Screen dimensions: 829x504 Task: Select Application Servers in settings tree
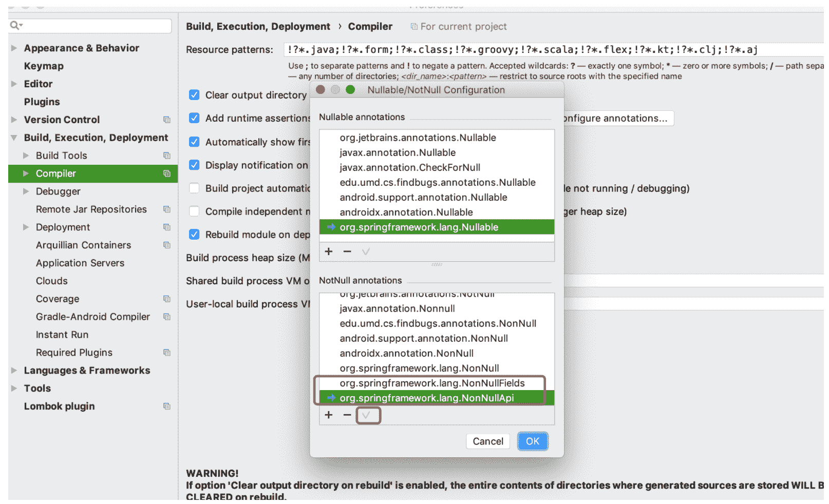(80, 263)
